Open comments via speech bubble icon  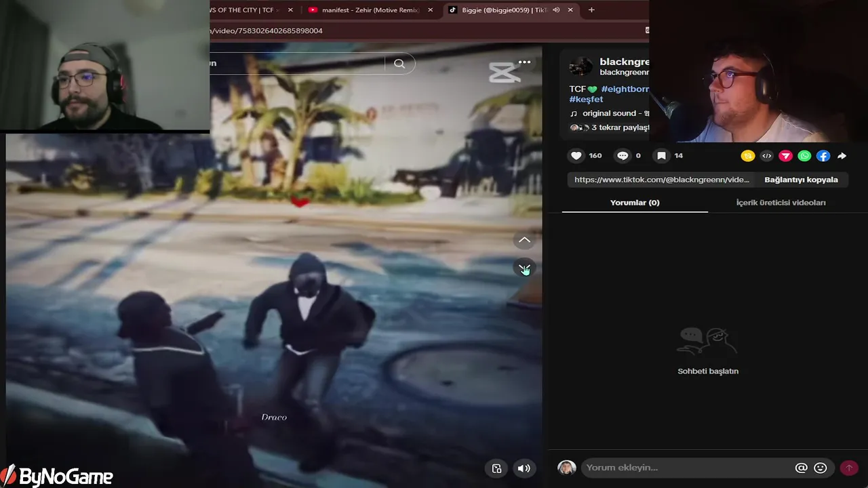pyautogui.click(x=622, y=156)
